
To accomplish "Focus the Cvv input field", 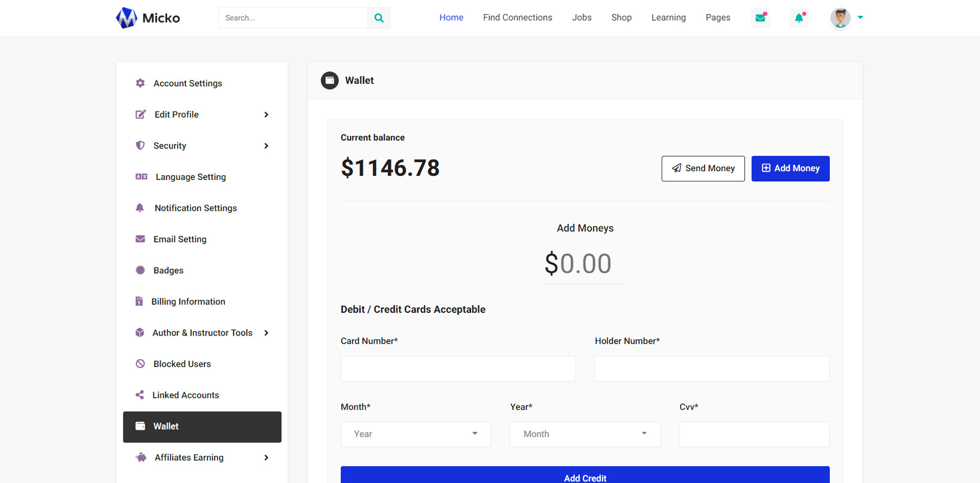I will tap(754, 434).
